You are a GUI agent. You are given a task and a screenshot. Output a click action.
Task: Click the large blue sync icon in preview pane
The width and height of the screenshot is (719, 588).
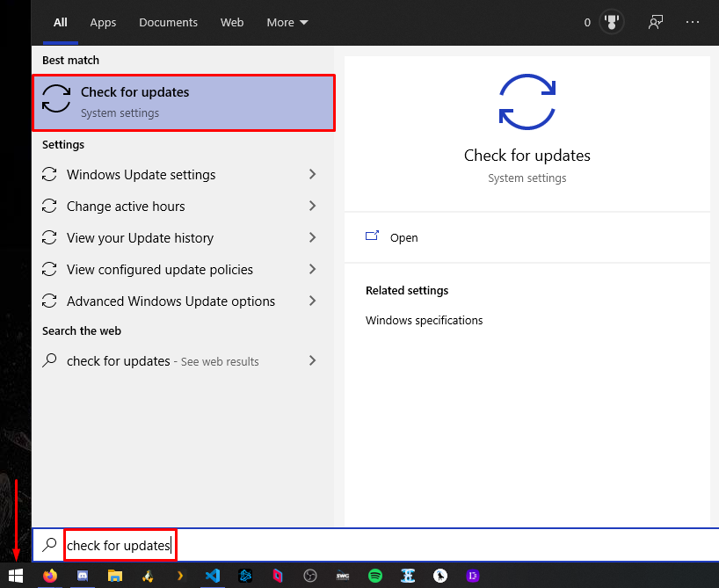(527, 101)
